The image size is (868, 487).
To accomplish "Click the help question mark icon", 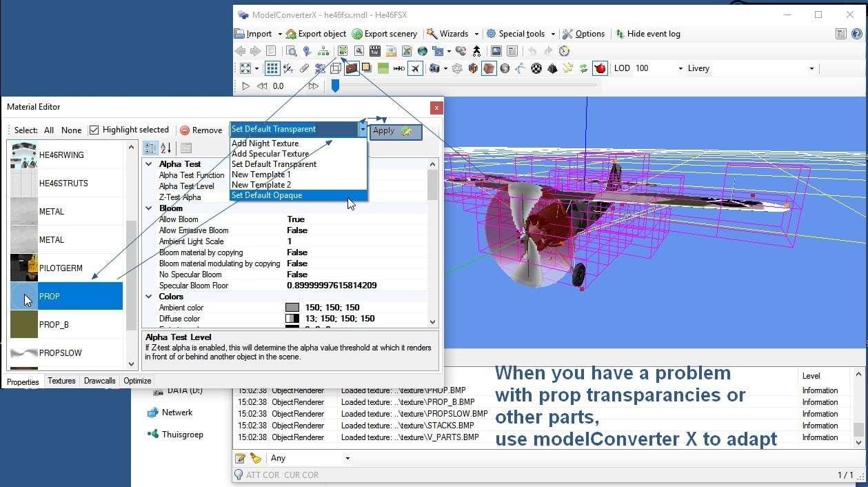I will [x=856, y=34].
